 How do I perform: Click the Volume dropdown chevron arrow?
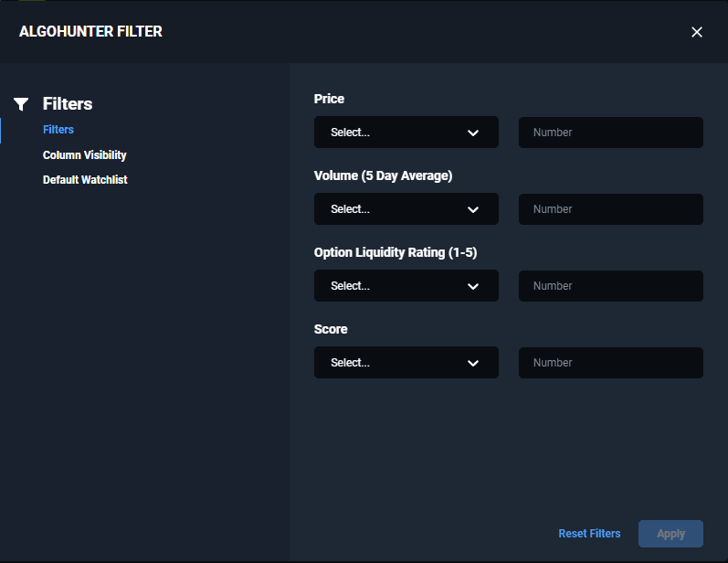472,209
